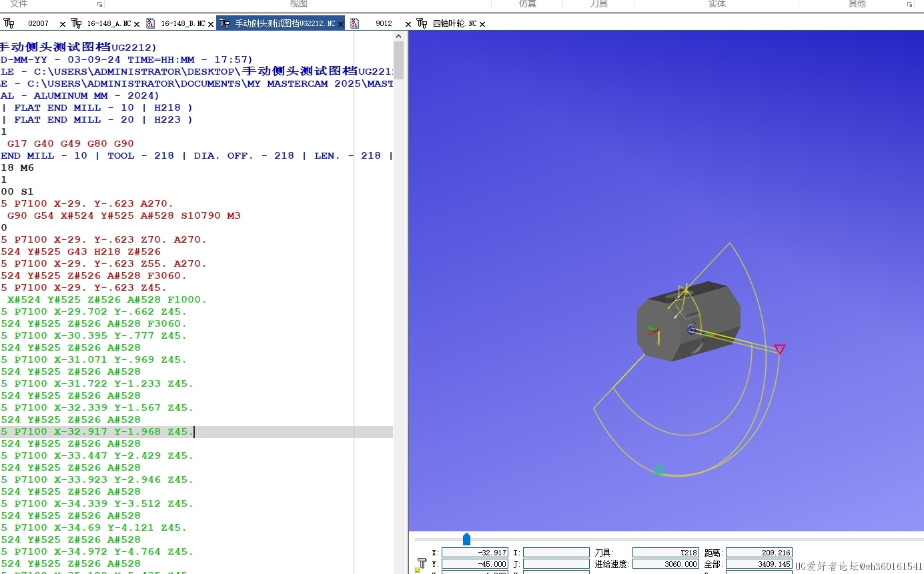Click the 刀具 field showing T218
This screenshot has height=574, width=924.
(x=666, y=553)
